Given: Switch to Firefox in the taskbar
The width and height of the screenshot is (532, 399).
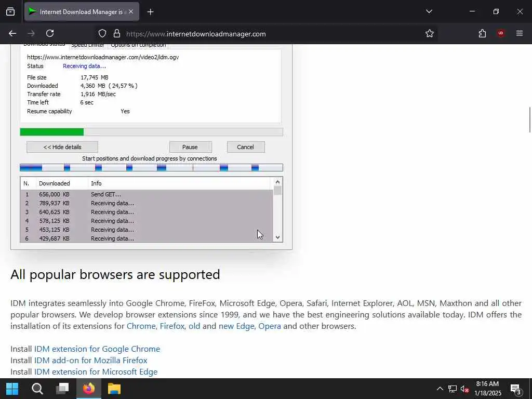Looking at the screenshot, I should click(88, 389).
